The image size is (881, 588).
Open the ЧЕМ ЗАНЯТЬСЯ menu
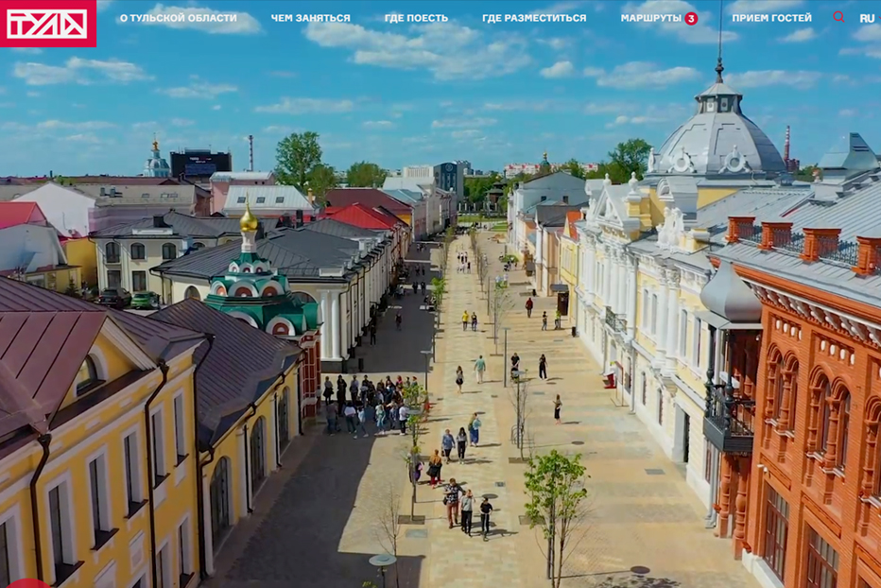[311, 18]
